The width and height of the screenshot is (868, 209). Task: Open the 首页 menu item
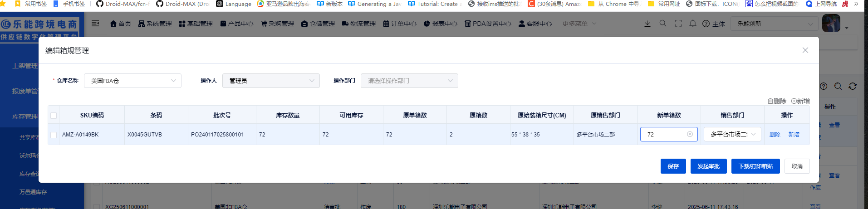pos(120,24)
